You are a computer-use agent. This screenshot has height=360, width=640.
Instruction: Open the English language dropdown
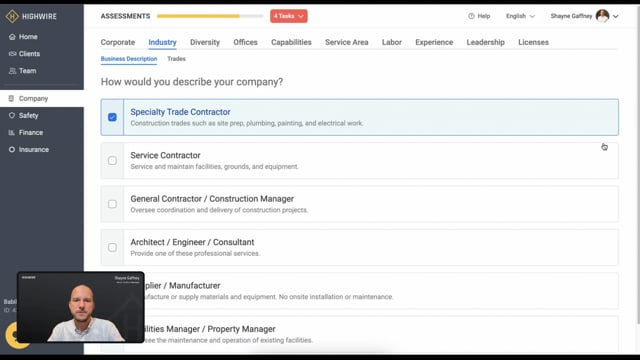tap(520, 16)
